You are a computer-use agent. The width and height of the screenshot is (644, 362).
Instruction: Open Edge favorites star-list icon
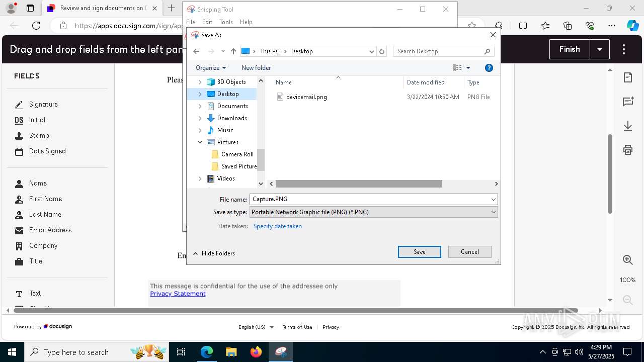coord(545,26)
